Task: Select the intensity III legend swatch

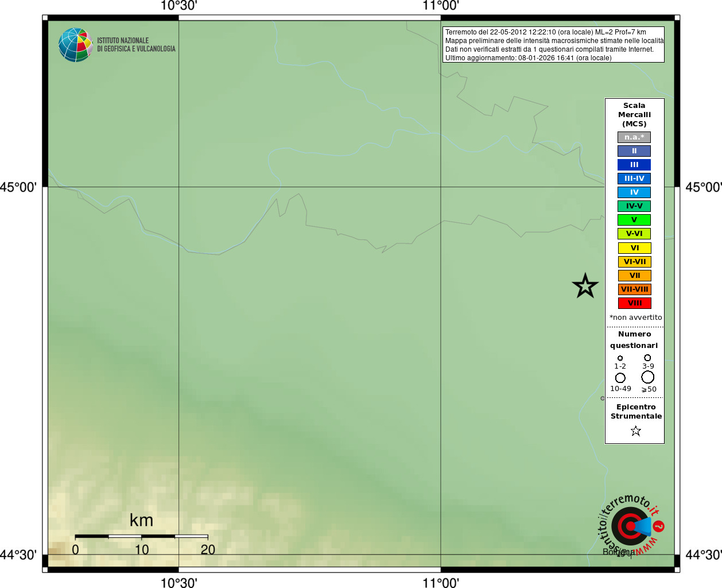Action: coord(634,165)
